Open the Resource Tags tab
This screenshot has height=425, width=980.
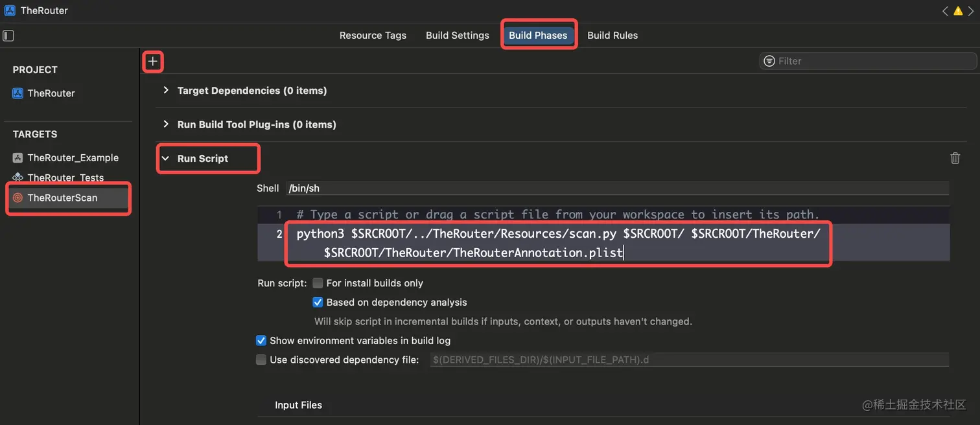pyautogui.click(x=373, y=36)
